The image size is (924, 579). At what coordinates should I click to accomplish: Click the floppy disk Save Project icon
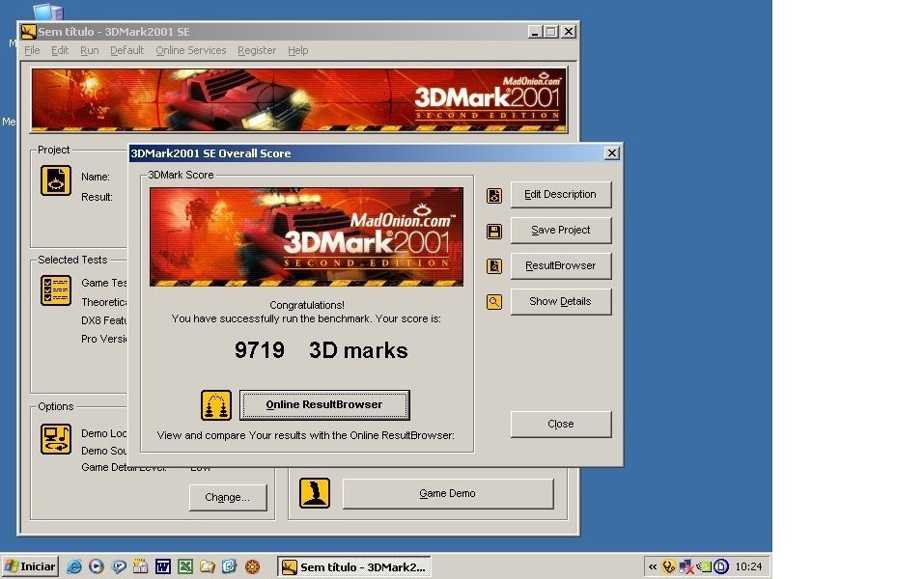tap(493, 232)
